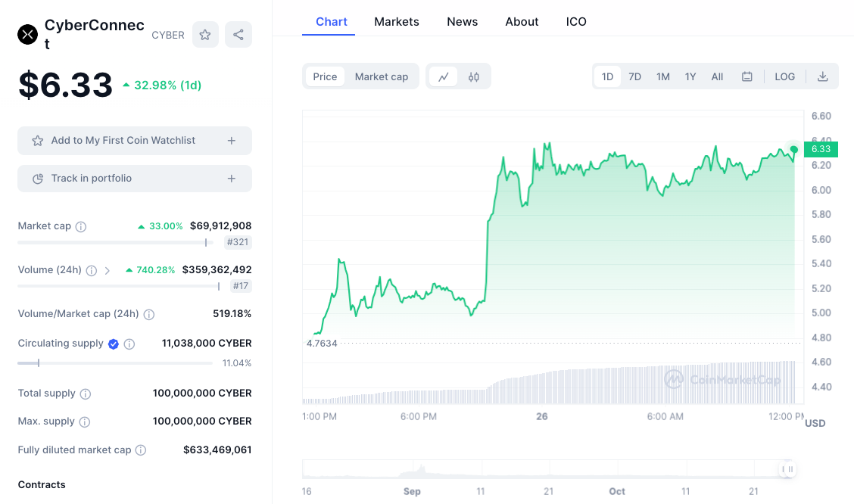Click the Circulating supply info icon
The image size is (854, 504).
tap(129, 344)
